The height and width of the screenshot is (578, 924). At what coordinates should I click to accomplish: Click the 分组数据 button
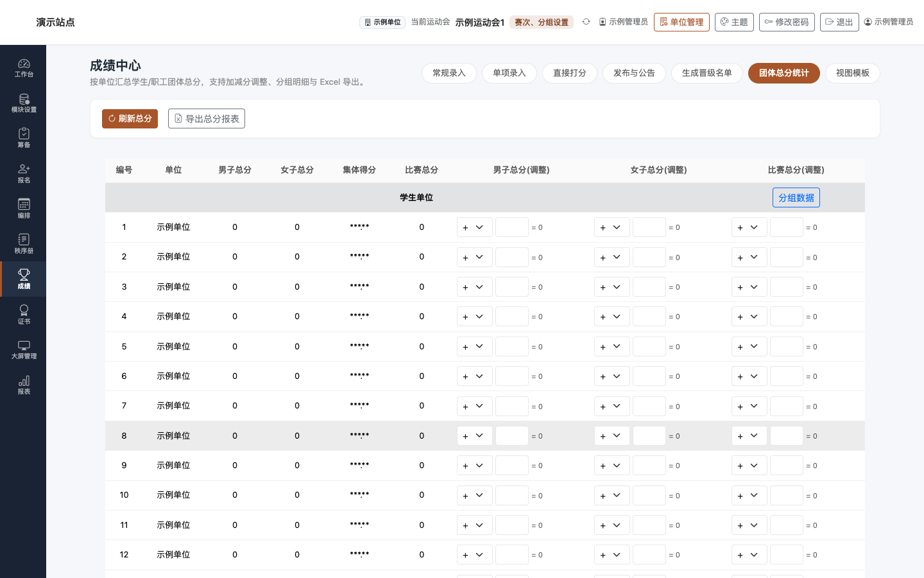coord(796,198)
